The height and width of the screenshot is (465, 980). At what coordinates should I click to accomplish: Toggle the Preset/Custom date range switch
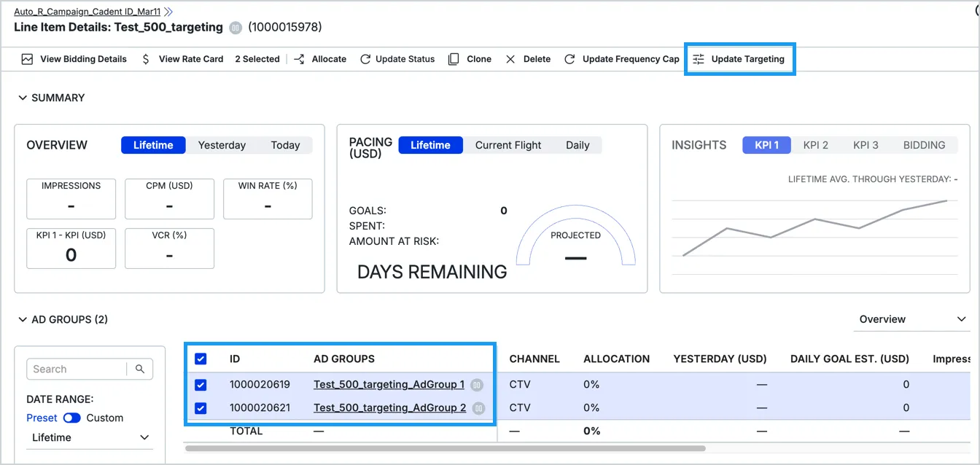pyautogui.click(x=71, y=418)
